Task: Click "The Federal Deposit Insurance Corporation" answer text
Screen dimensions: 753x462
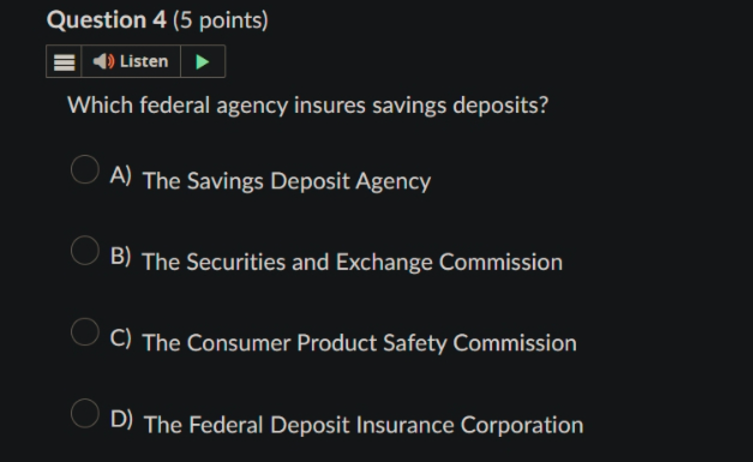Action: [x=364, y=425]
